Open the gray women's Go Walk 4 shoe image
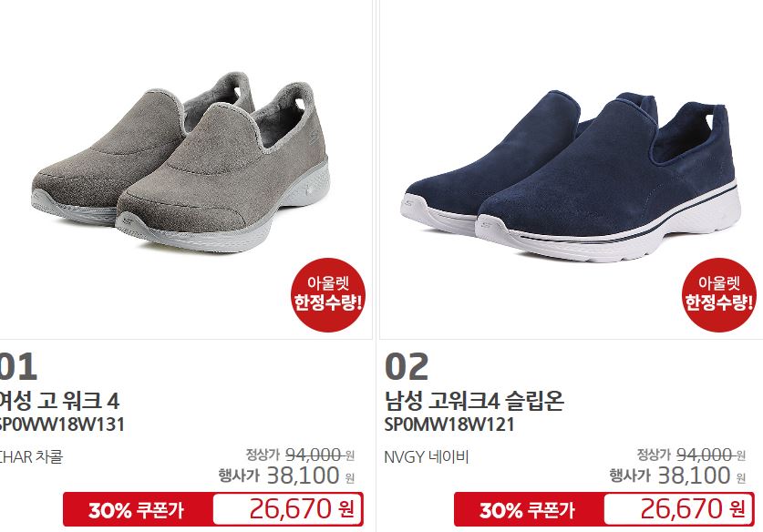 180,162
